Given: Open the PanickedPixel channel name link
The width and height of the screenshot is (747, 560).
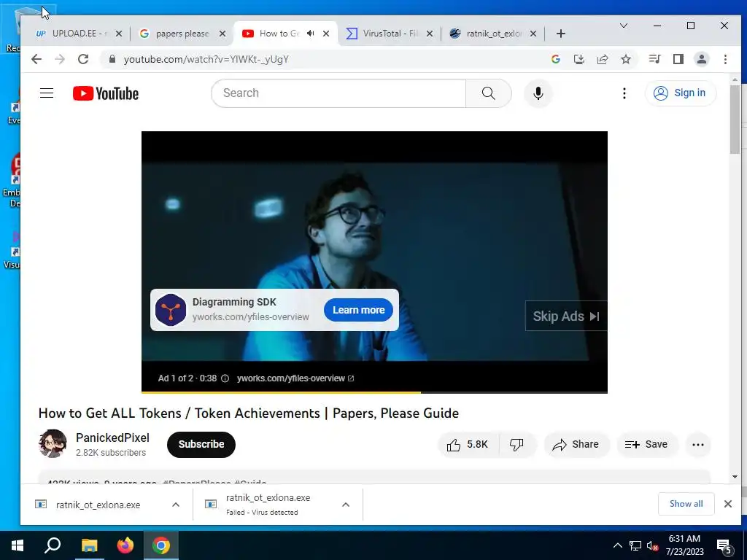Looking at the screenshot, I should click(x=112, y=437).
